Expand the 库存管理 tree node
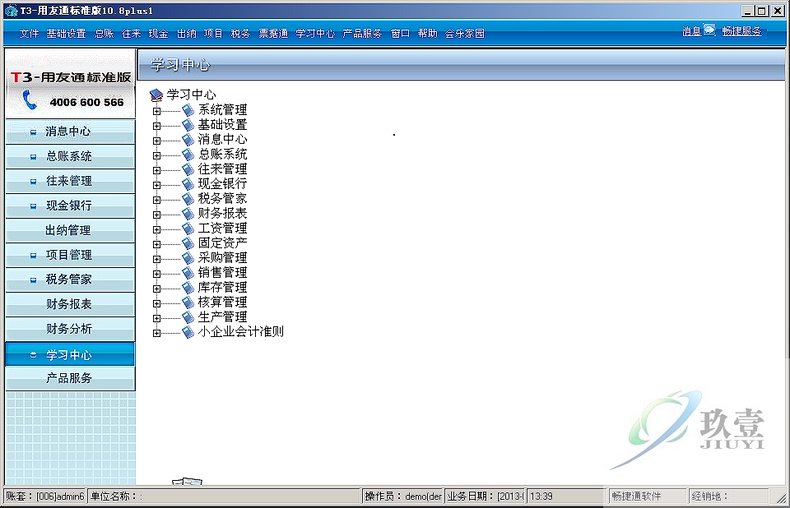This screenshot has width=790, height=508. coord(157,289)
